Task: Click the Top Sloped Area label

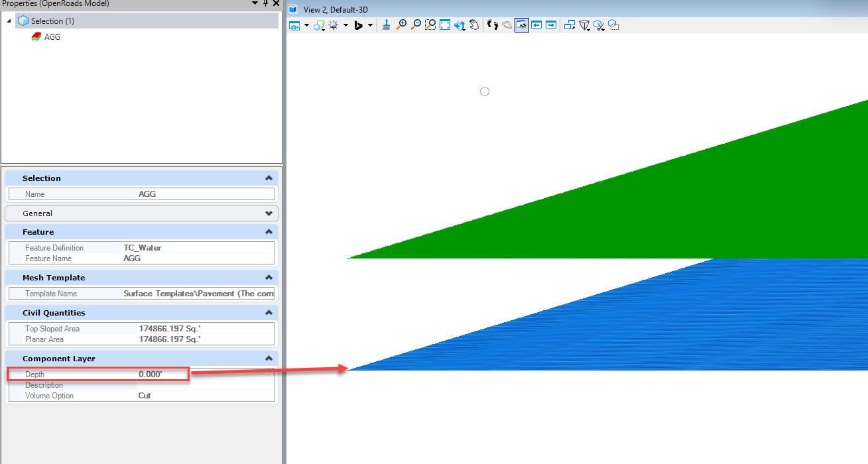Action: [x=52, y=329]
